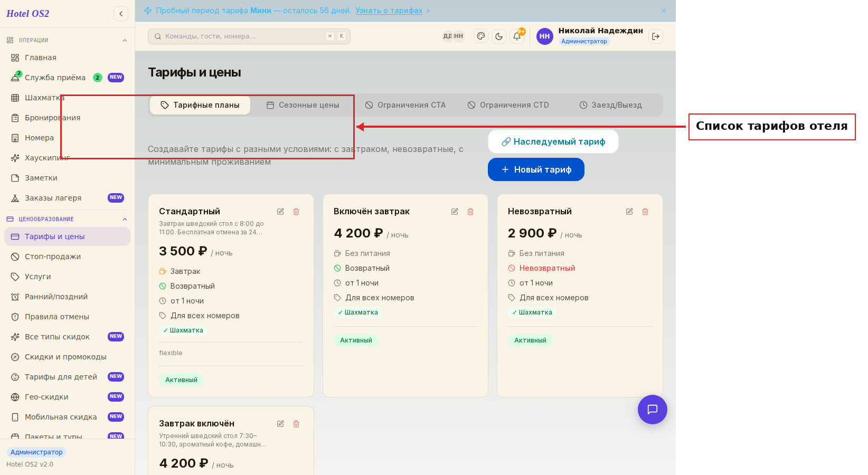This screenshot has height=475, width=868.
Task: Click the red Невозвратный label
Action: click(547, 268)
